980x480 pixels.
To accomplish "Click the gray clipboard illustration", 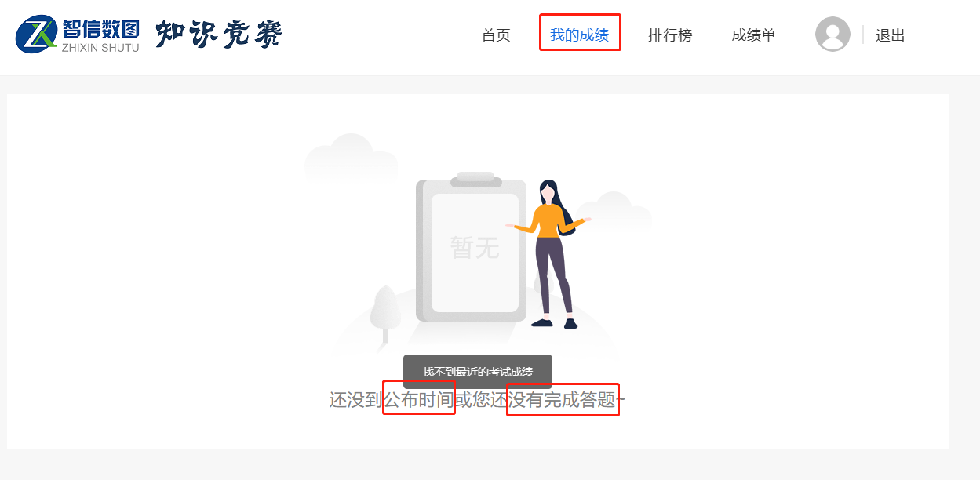I will [x=471, y=248].
